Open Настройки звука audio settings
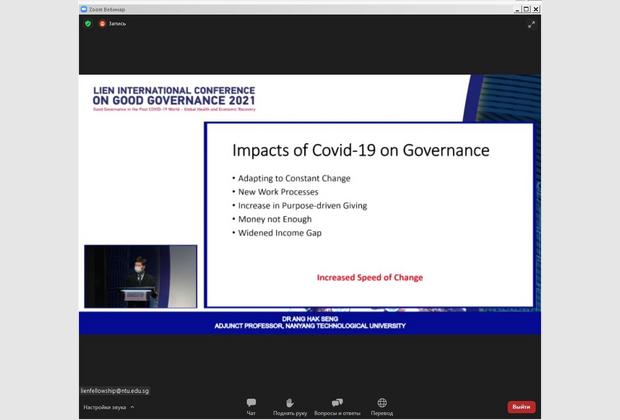The image size is (620, 420). tap(104, 407)
